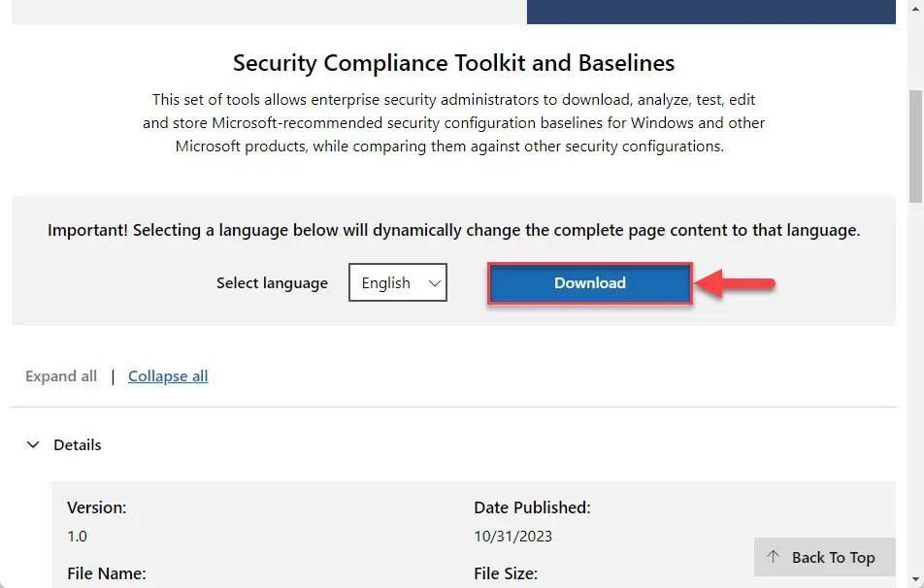This screenshot has height=588, width=924.
Task: Click the vertical scrollbar thumb
Action: click(915, 147)
